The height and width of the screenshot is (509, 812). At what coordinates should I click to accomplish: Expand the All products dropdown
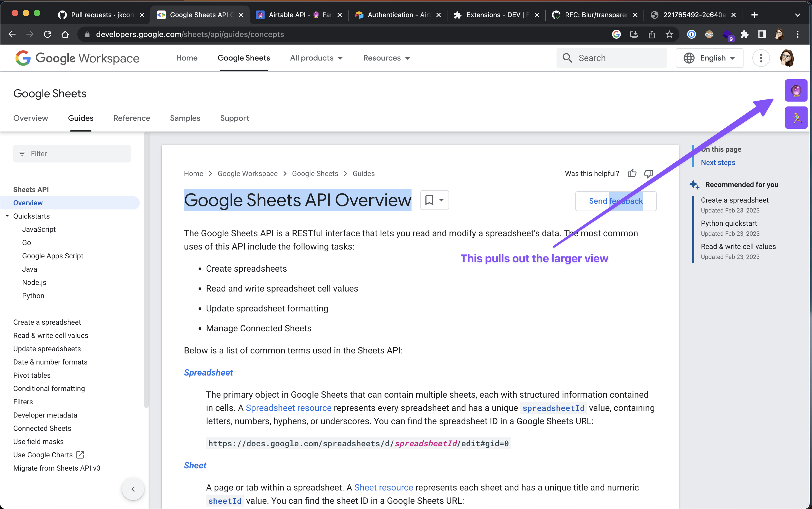316,58
